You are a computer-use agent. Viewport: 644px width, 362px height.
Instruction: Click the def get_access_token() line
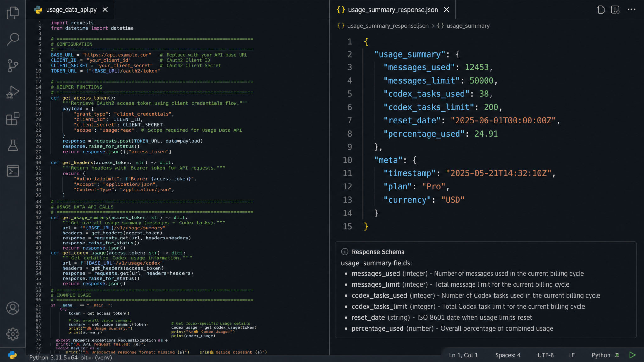[x=83, y=98]
